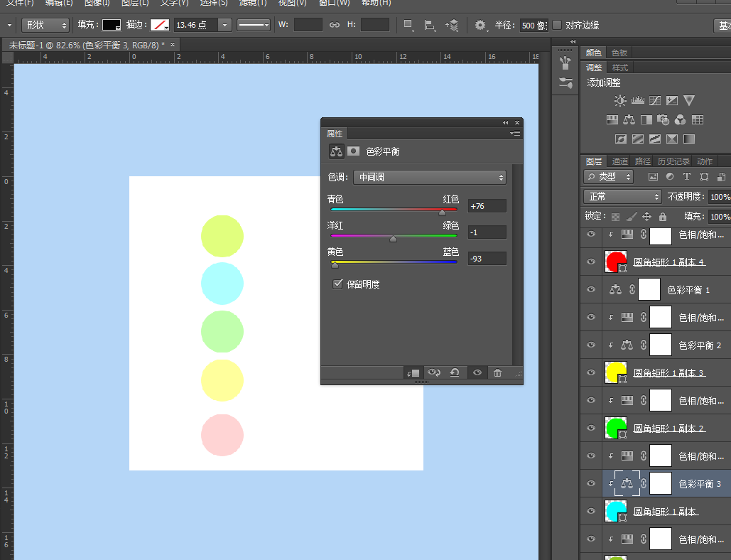Select the 色彩平衡 2 layer
The width and height of the screenshot is (731, 560).
click(699, 345)
